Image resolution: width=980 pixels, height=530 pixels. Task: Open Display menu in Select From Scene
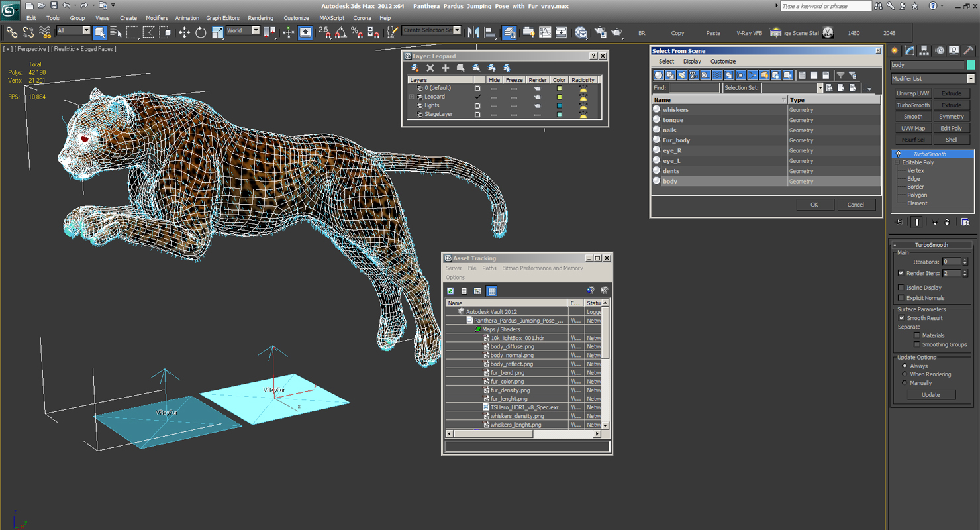[x=692, y=61]
